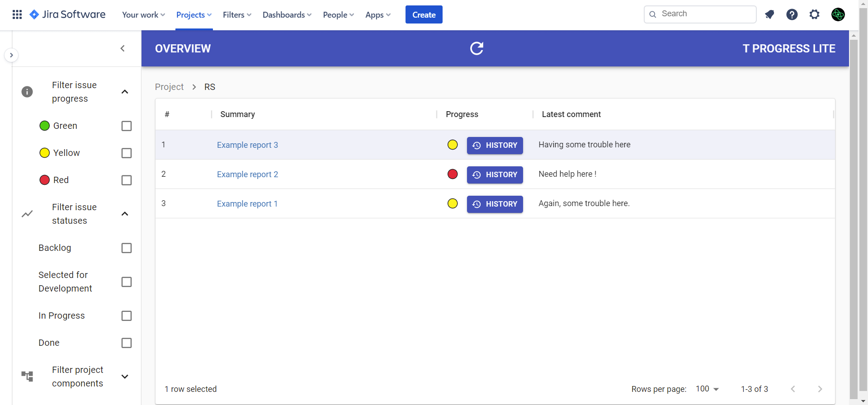Tick the In Progress status checkbox
Viewport: 868px width, 405px height.
127,316
